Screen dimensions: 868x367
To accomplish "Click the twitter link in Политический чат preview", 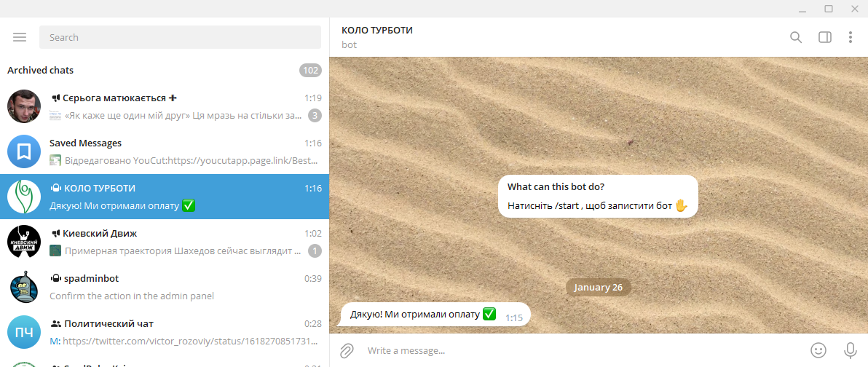I will click(x=192, y=341).
